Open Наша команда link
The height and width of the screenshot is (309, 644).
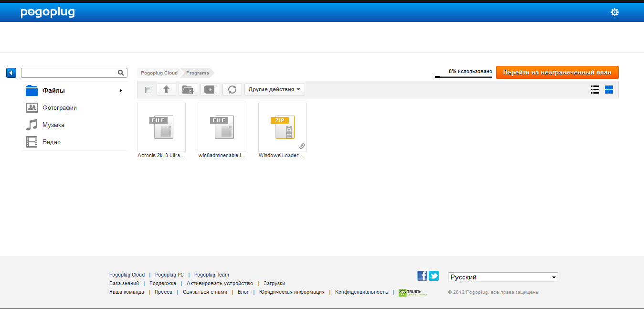pos(127,292)
